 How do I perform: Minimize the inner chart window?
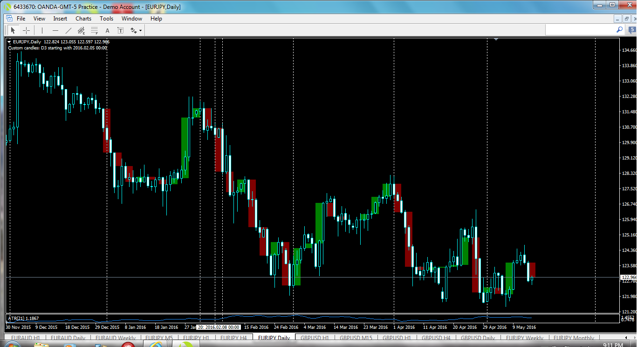coord(618,19)
